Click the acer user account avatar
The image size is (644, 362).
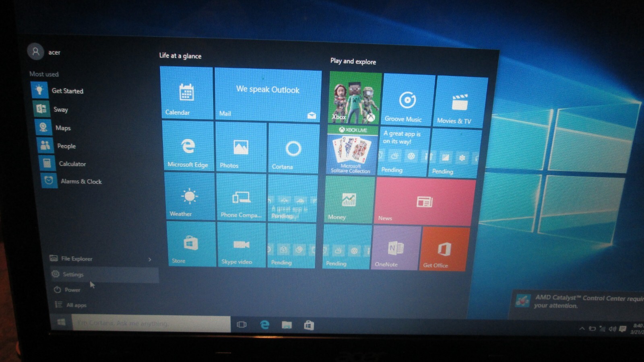pos(36,51)
